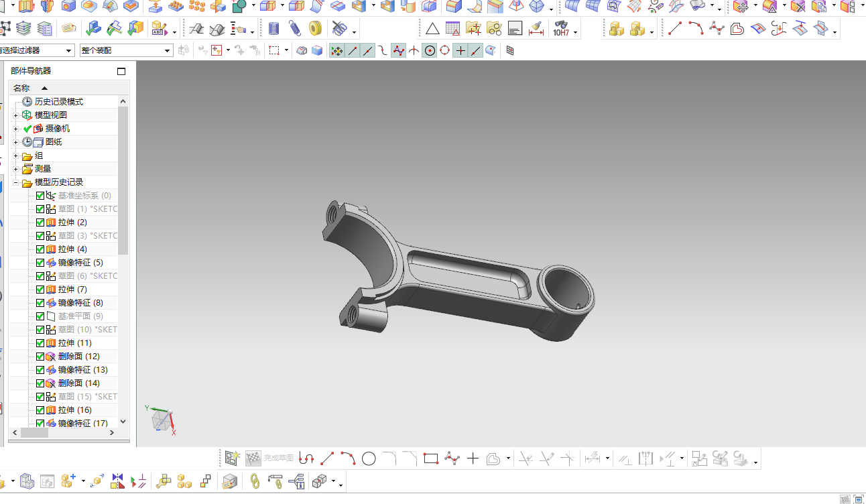Click the vertical scrollbar of part navigator
Viewport: 866px width, 504px height.
(x=123, y=181)
